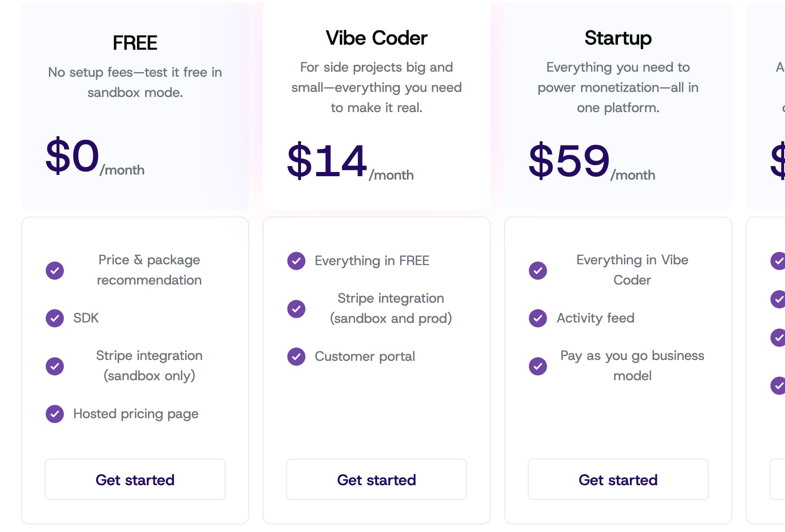This screenshot has height=532, width=785.
Task: Click the Hosted pricing page feature text
Action: click(x=136, y=414)
